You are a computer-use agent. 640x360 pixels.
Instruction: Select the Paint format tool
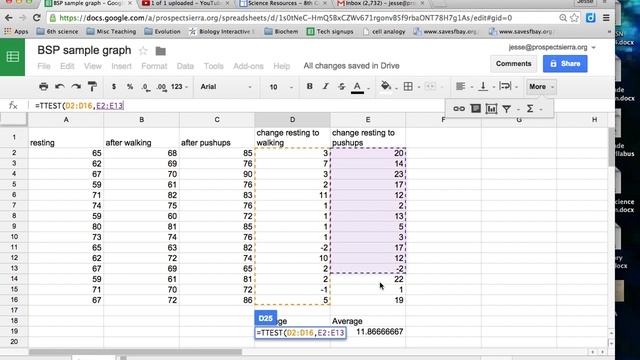point(92,87)
